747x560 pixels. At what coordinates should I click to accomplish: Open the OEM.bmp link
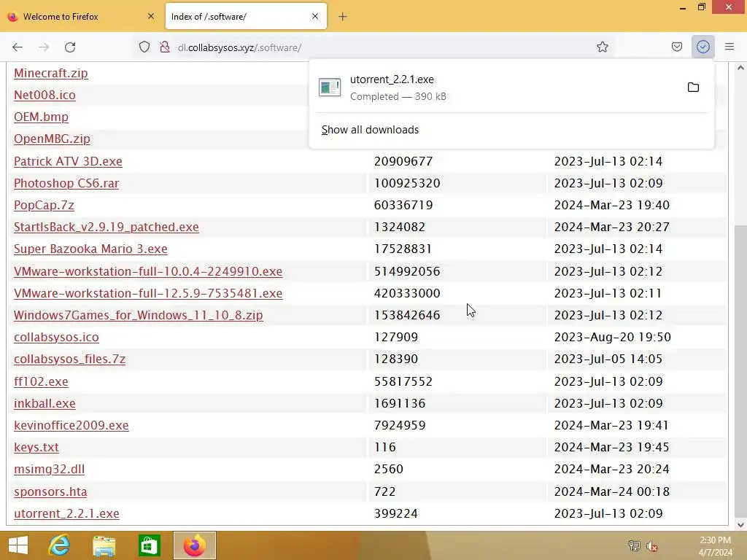pyautogui.click(x=41, y=117)
